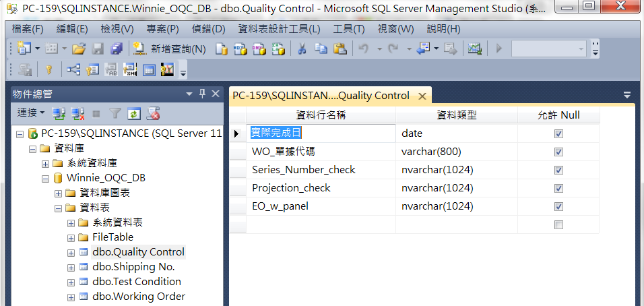The width and height of the screenshot is (644, 306).
Task: Click the nvarchar(1024) type for Projection_check
Action: [457, 188]
